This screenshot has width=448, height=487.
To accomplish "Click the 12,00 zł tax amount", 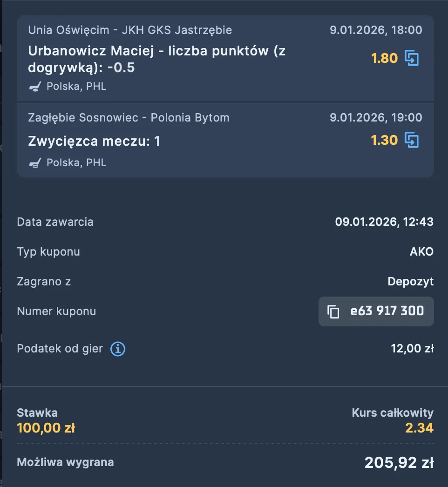I will pos(412,349).
